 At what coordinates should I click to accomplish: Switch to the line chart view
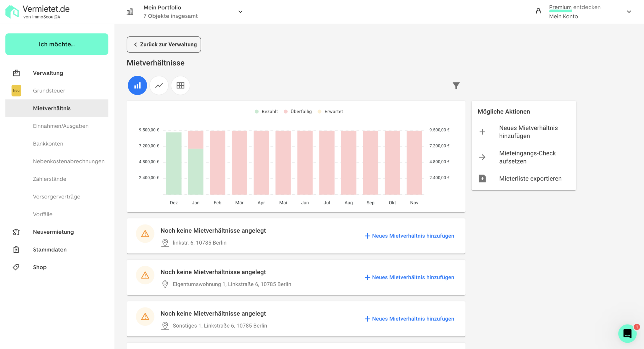click(x=159, y=85)
